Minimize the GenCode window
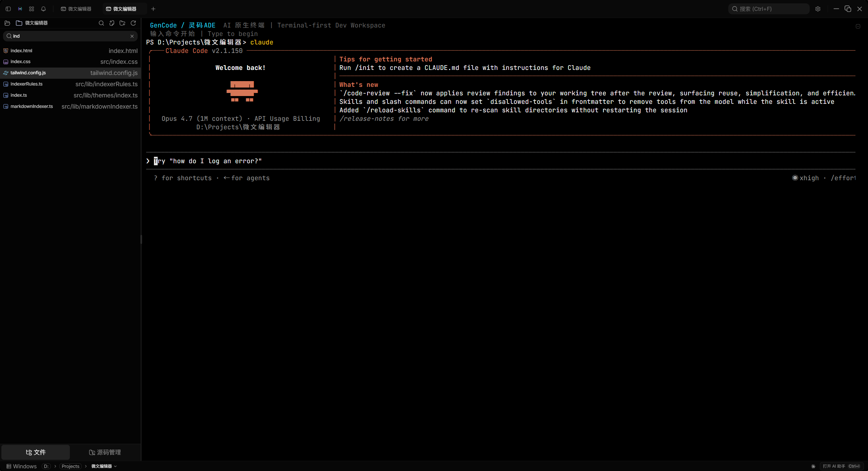The height and width of the screenshot is (471, 868). 836,9
